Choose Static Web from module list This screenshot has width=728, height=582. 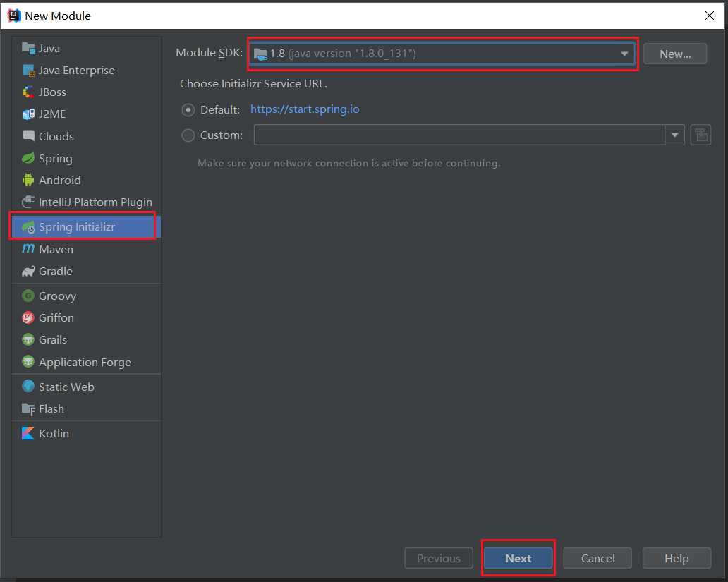click(x=66, y=387)
